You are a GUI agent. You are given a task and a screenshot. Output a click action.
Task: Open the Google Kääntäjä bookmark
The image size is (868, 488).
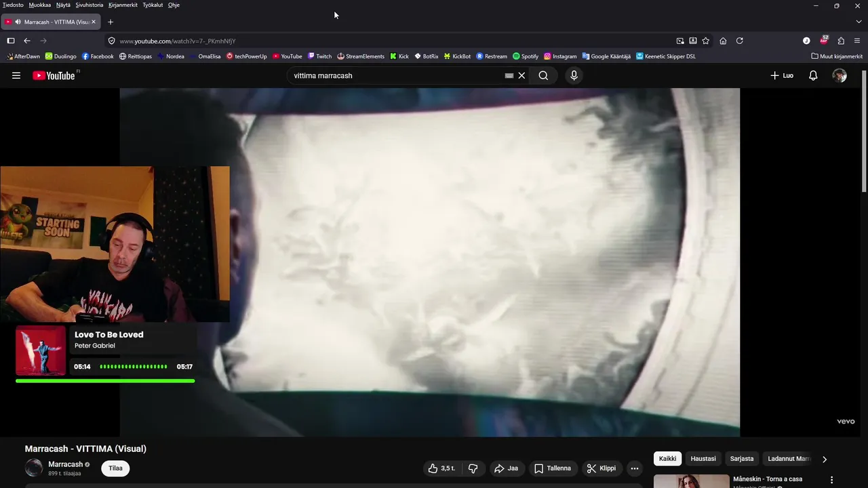(x=606, y=56)
